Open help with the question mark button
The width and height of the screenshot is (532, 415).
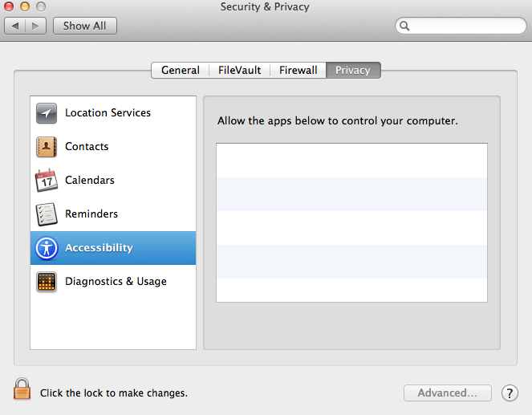[510, 393]
